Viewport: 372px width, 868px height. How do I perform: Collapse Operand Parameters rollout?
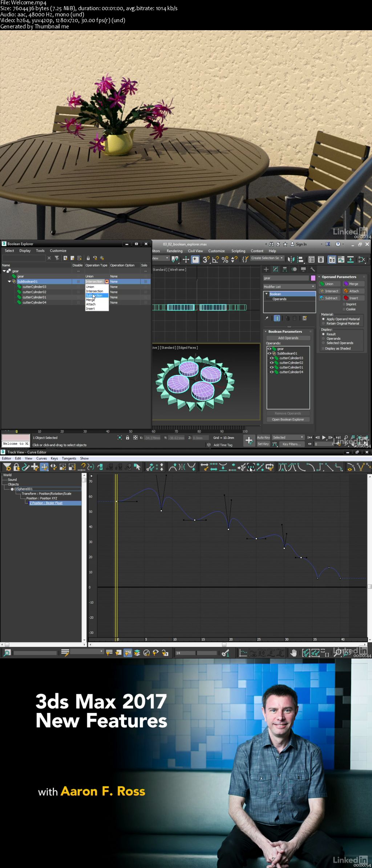pyautogui.click(x=319, y=277)
